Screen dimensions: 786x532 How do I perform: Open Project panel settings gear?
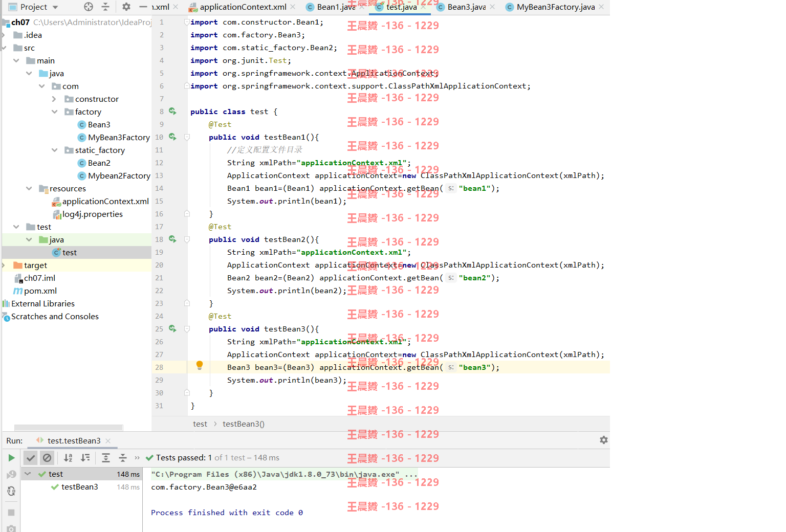coord(126,7)
